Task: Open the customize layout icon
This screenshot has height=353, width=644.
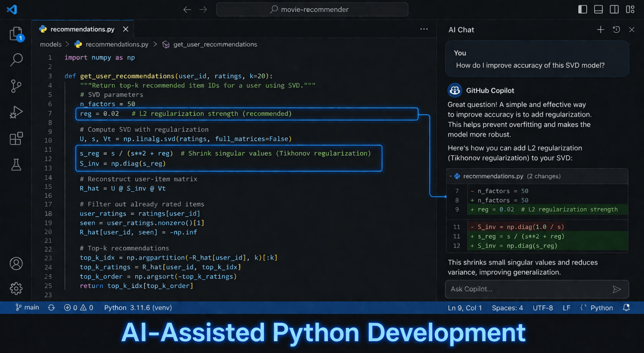Action: click(x=630, y=9)
